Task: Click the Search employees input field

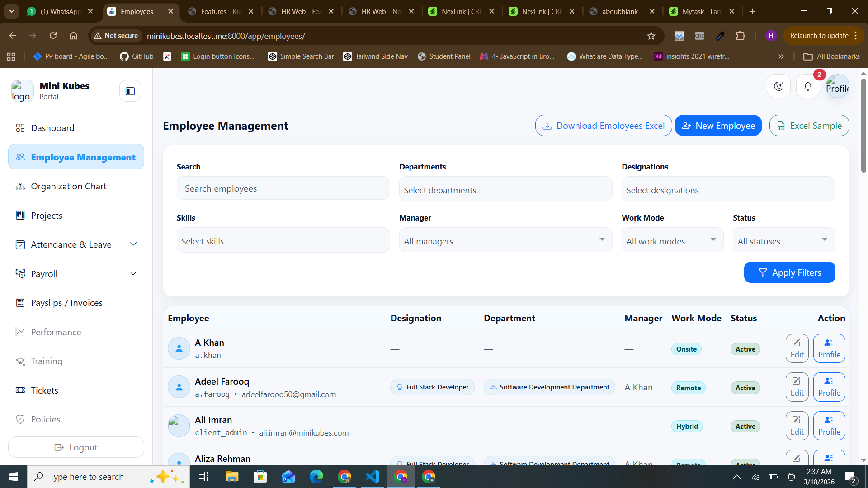Action: point(283,188)
